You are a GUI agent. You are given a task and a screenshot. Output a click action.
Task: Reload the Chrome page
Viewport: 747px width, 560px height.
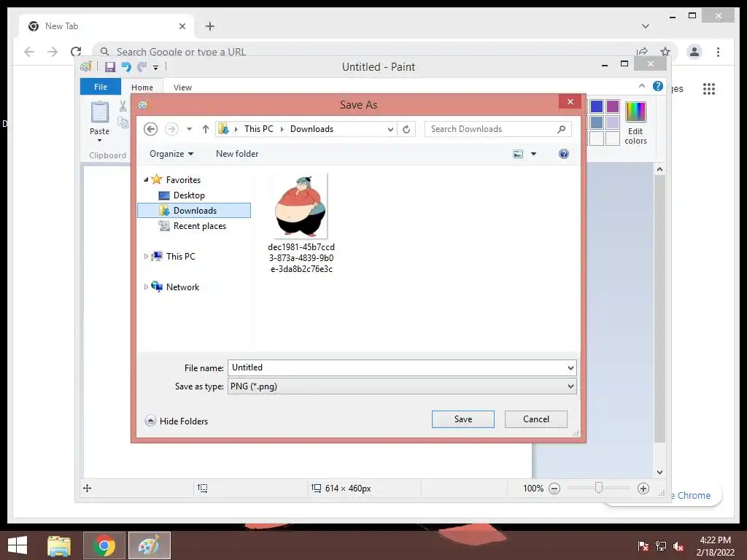point(76,52)
